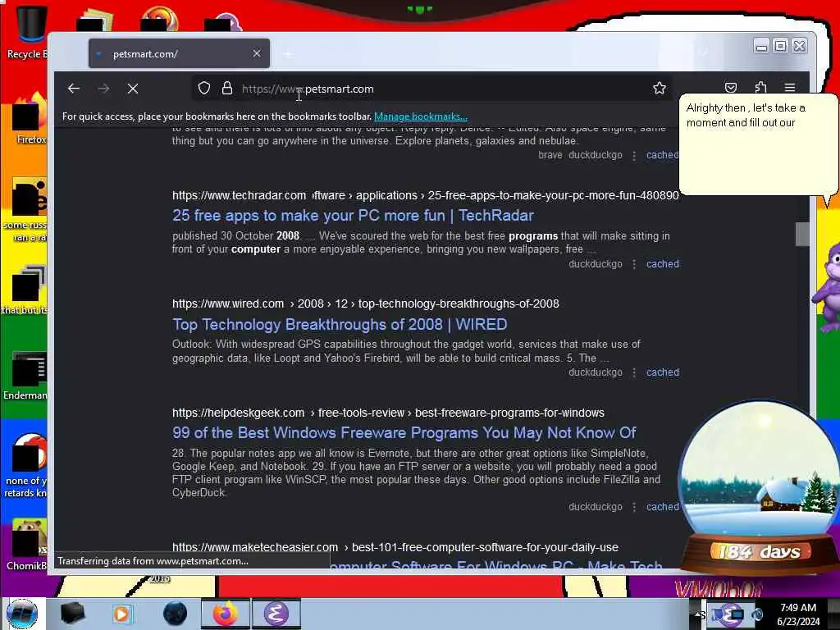Screen dimensions: 840x630
Task: Open the options dots beside the TechRadar result
Action: click(634, 264)
